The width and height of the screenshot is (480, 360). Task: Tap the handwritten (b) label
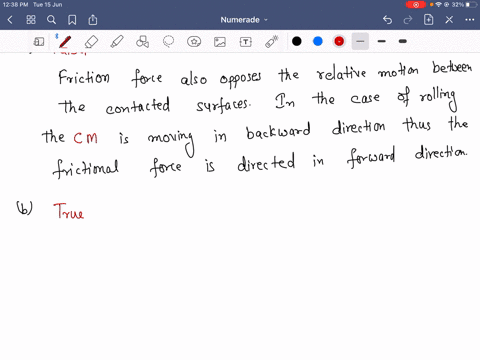24,208
